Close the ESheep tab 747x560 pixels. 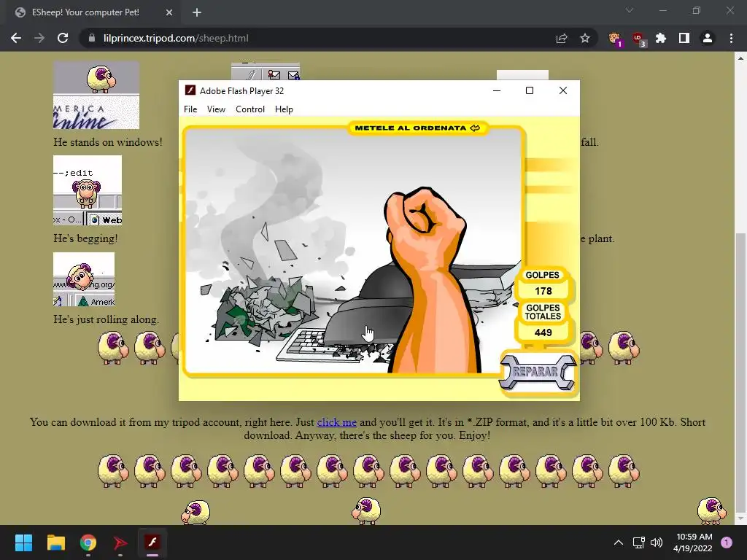point(169,12)
